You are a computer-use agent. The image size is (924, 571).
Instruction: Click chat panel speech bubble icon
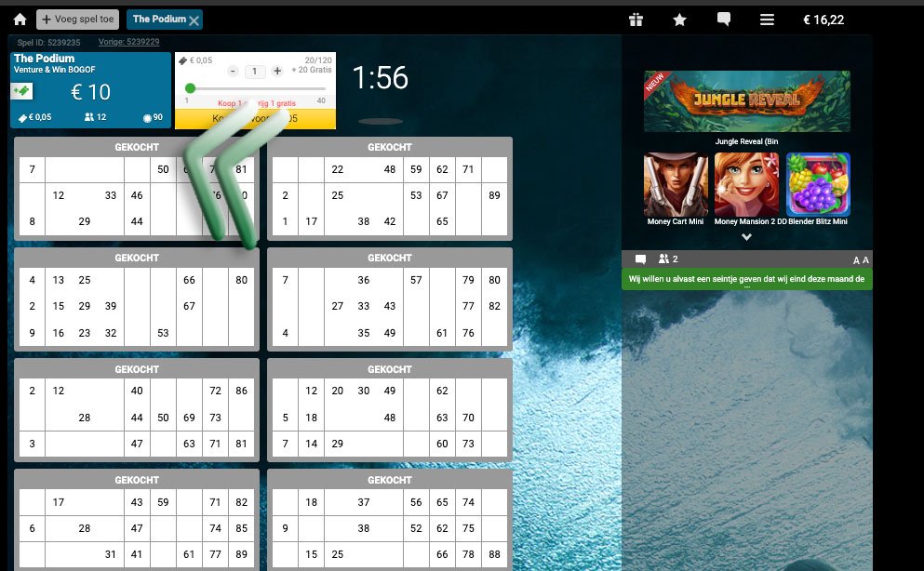(x=640, y=259)
